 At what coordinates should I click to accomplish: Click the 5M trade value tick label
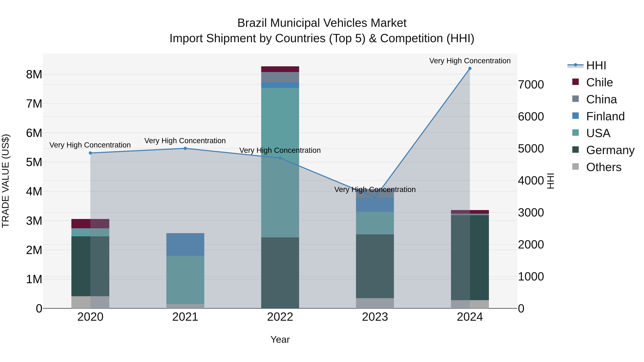point(34,162)
